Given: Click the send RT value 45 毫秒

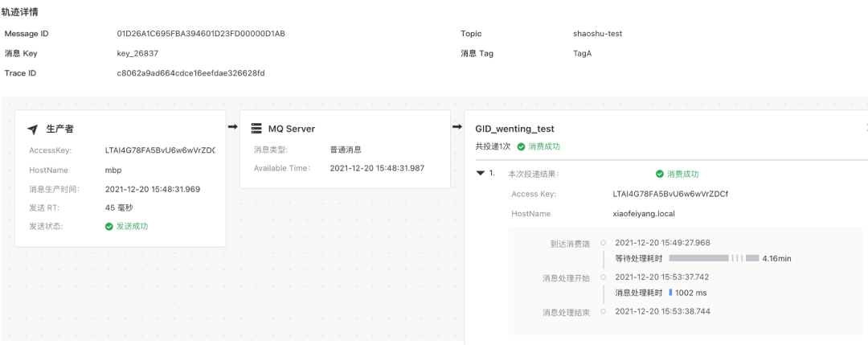Looking at the screenshot, I should coord(119,207).
